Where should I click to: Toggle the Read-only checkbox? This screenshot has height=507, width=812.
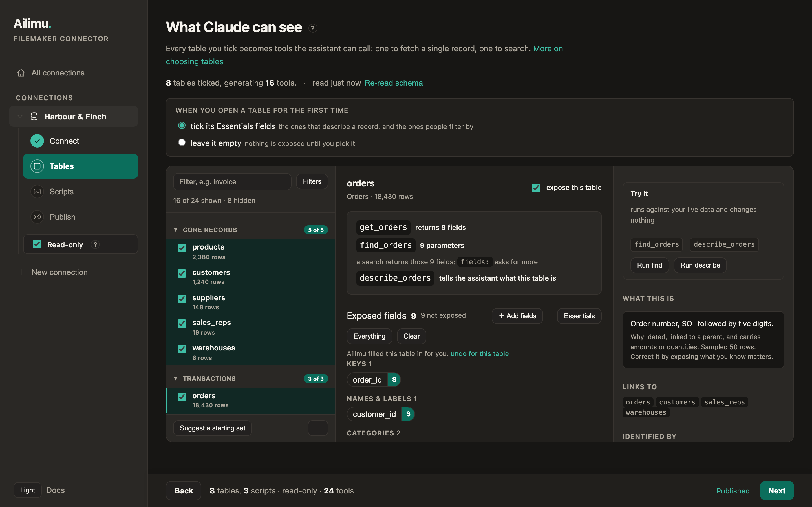(x=37, y=244)
